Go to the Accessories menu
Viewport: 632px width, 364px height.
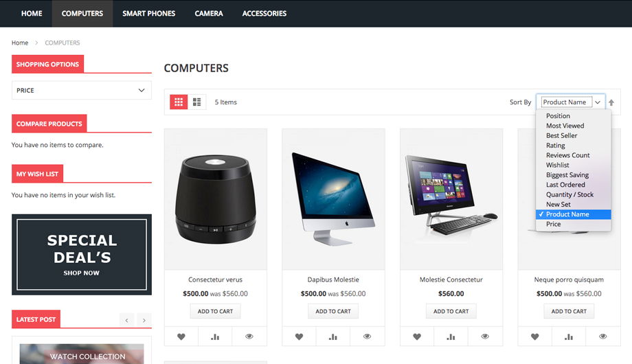point(264,13)
